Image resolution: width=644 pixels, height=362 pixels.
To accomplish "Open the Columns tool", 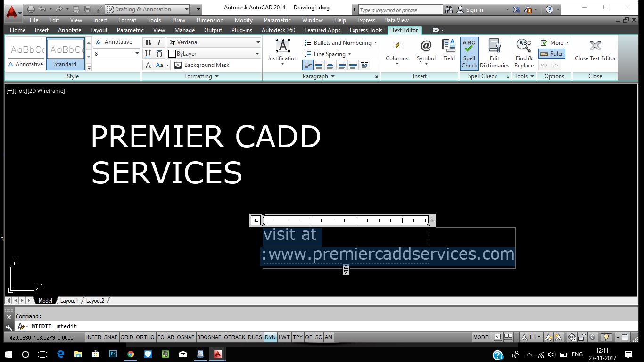I will point(397,52).
